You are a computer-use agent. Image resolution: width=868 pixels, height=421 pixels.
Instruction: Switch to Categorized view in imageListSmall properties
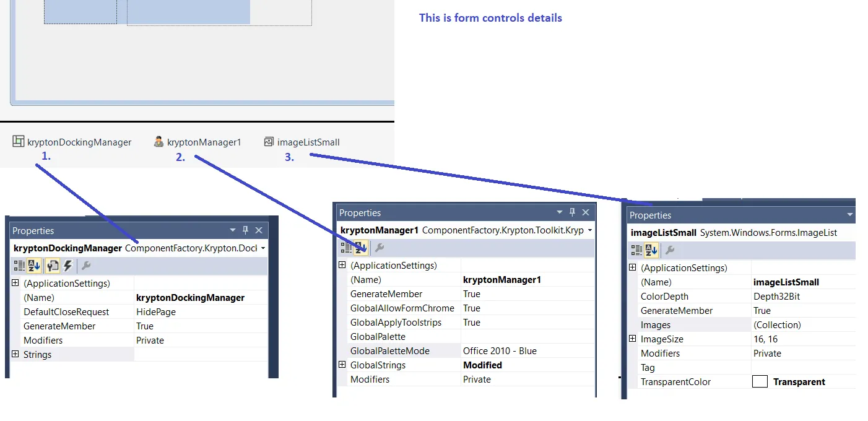coord(636,250)
